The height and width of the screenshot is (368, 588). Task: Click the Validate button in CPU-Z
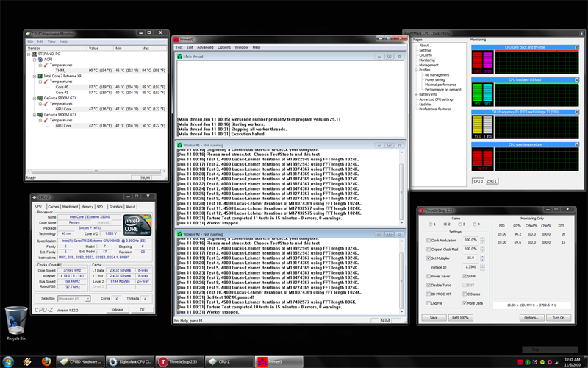tap(118, 310)
